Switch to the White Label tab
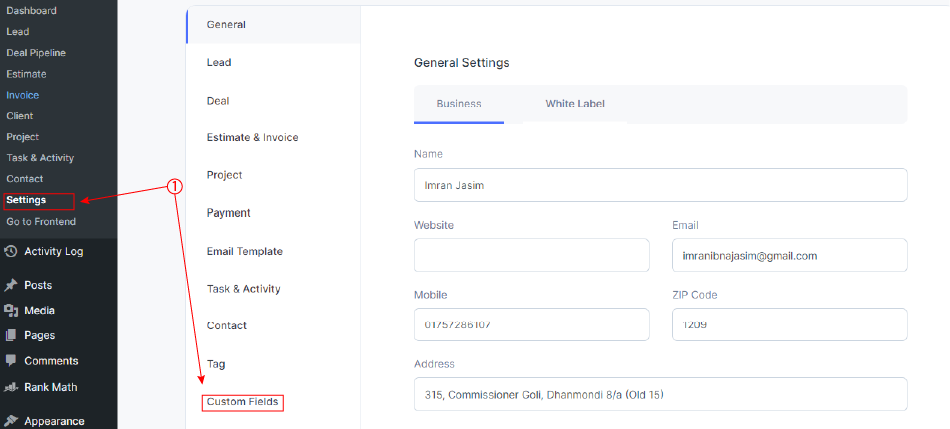This screenshot has height=429, width=950. (575, 104)
